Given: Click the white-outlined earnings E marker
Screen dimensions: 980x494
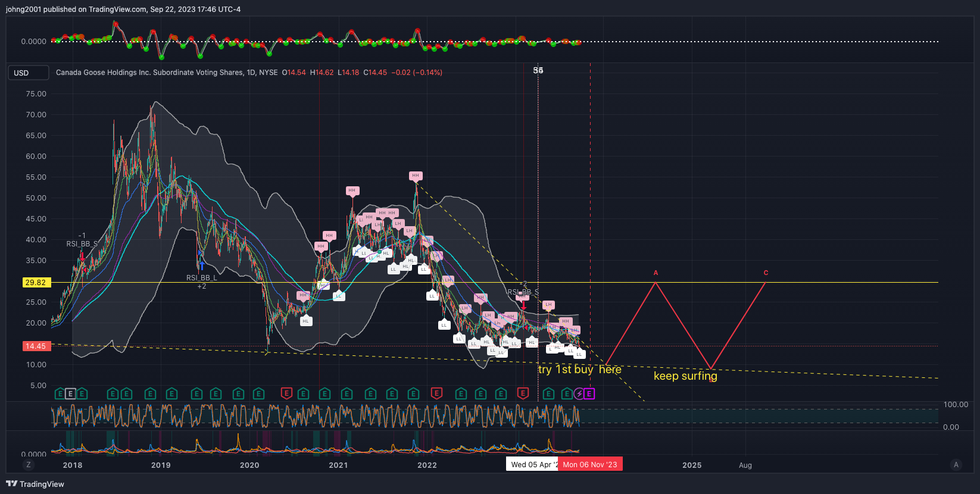Looking at the screenshot, I should tap(70, 393).
